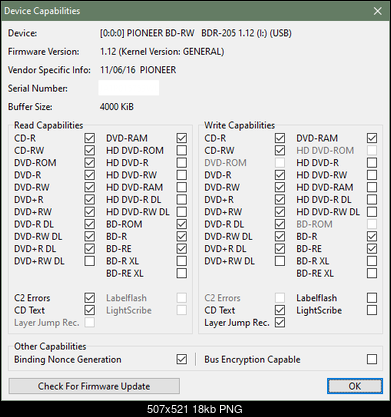Toggle the Read C2 Errors checkbox
Image resolution: width=391 pixels, height=417 pixels.
pyautogui.click(x=90, y=298)
